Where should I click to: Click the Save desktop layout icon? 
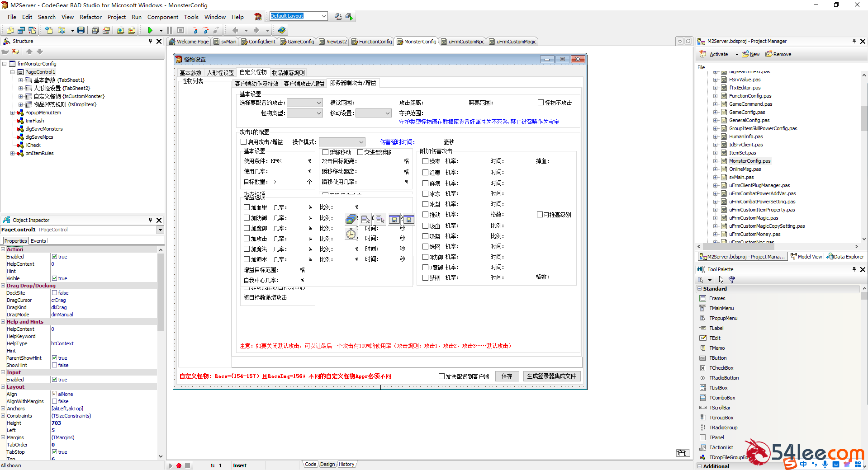[338, 16]
